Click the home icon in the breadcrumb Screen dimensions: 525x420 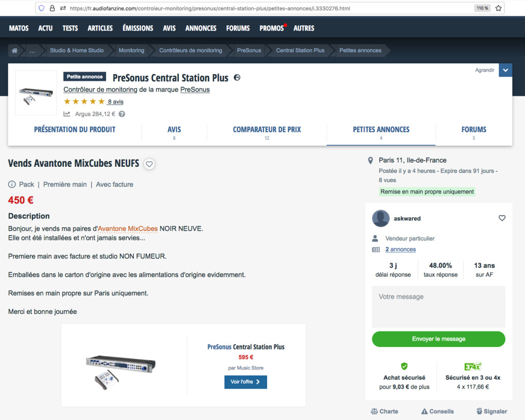(x=15, y=50)
